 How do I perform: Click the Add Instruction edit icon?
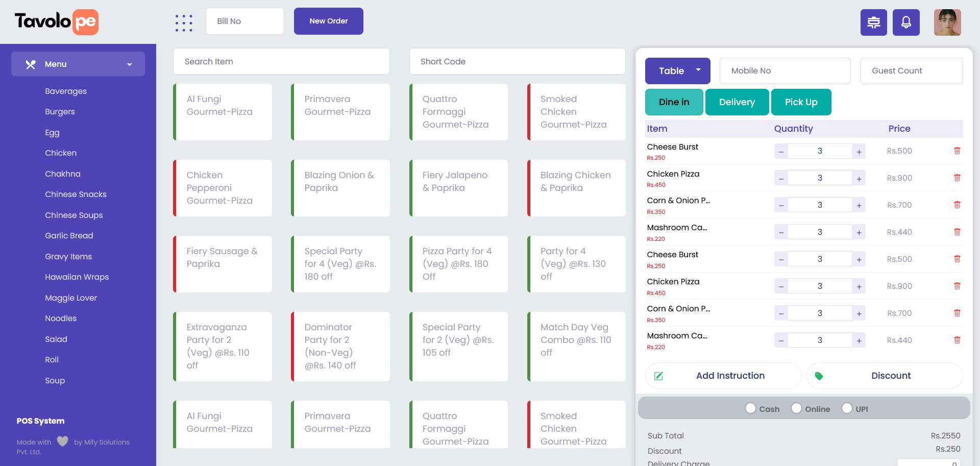pyautogui.click(x=658, y=376)
